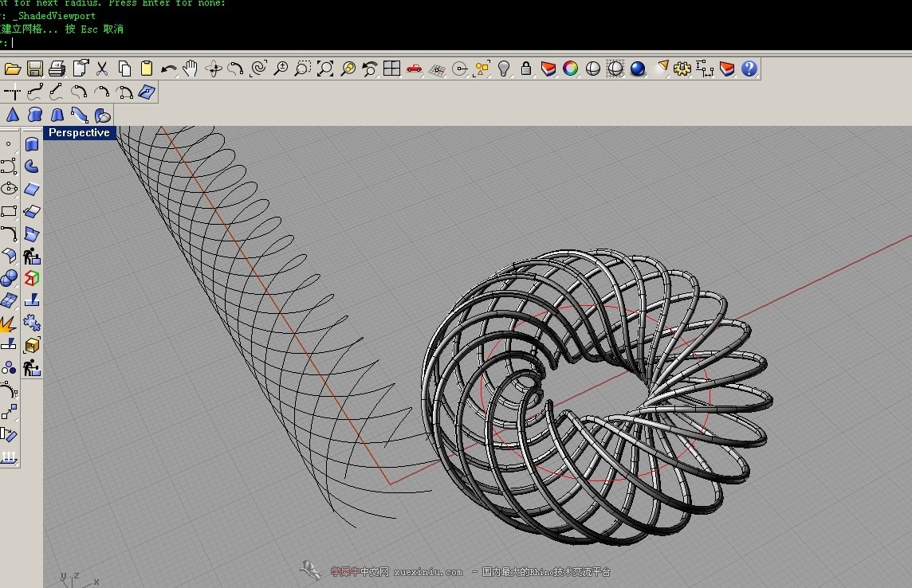Viewport: 912px width, 588px height.
Task: Choose the Zoom Dynamic magnifier
Action: click(281, 69)
